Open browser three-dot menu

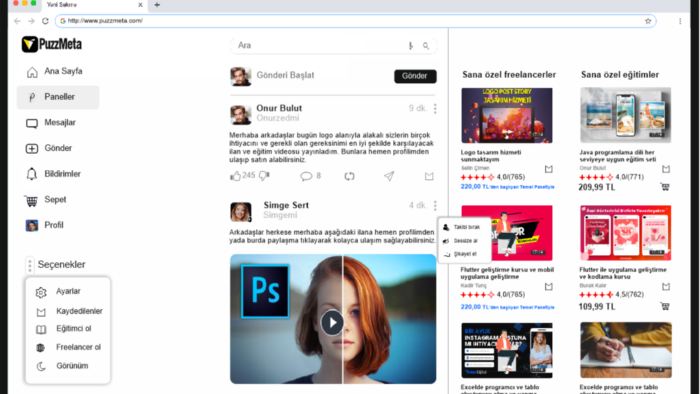(680, 21)
